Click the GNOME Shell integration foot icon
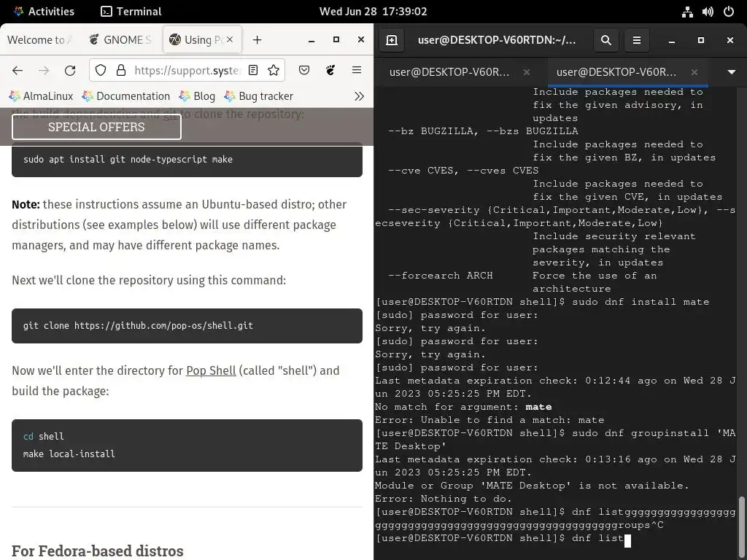The image size is (747, 560). click(x=330, y=71)
